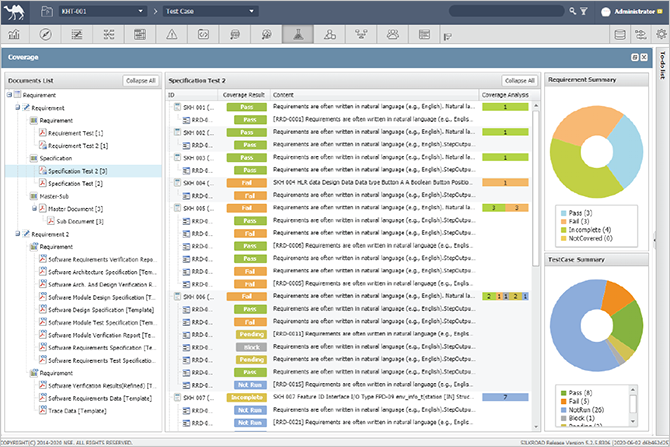Viewport: 670px width, 447px height.
Task: Open the compass navigation toolbar icon
Action: point(45,34)
